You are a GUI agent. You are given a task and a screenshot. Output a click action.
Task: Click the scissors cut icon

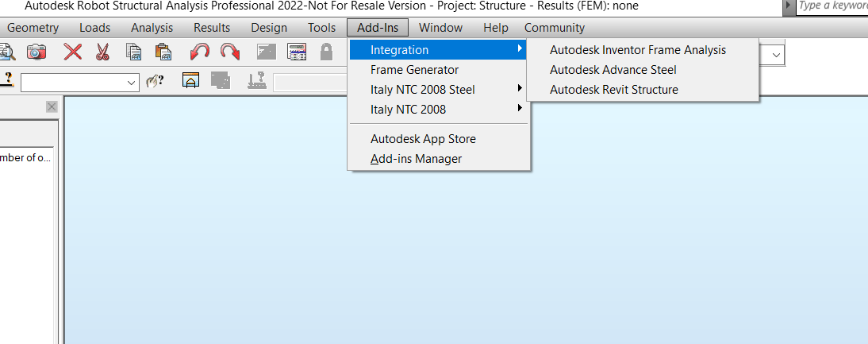(102, 52)
